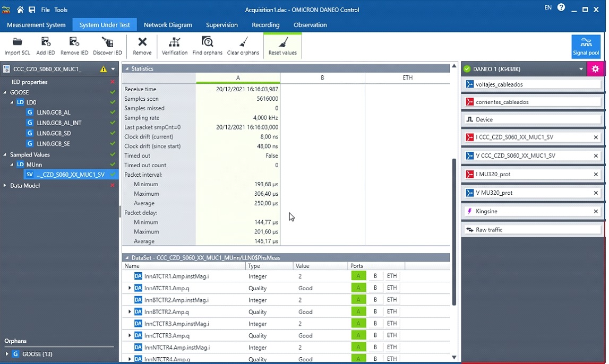Click the SV icon of the selected stream
The image size is (609, 364).
point(30,175)
